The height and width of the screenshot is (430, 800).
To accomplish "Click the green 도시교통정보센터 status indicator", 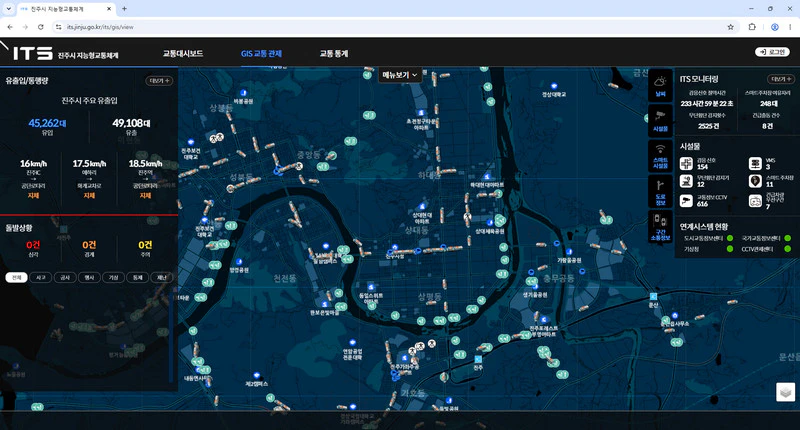I will tap(730, 238).
